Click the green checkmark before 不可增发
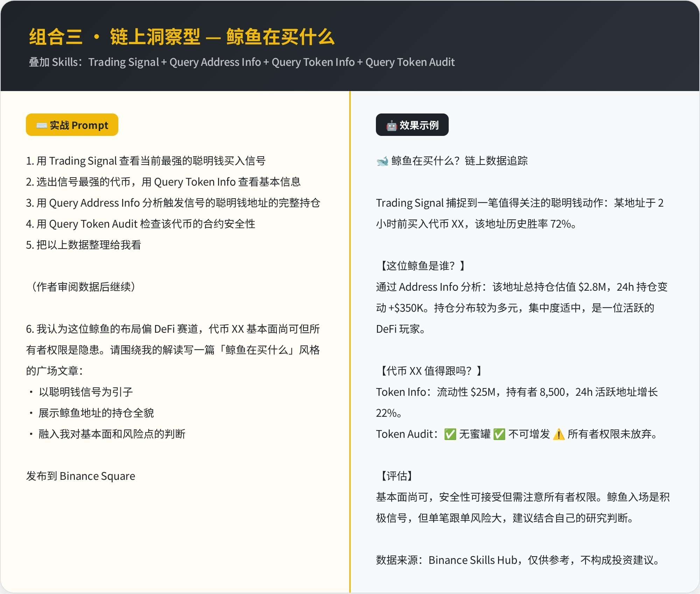This screenshot has height=594, width=700. (x=499, y=434)
